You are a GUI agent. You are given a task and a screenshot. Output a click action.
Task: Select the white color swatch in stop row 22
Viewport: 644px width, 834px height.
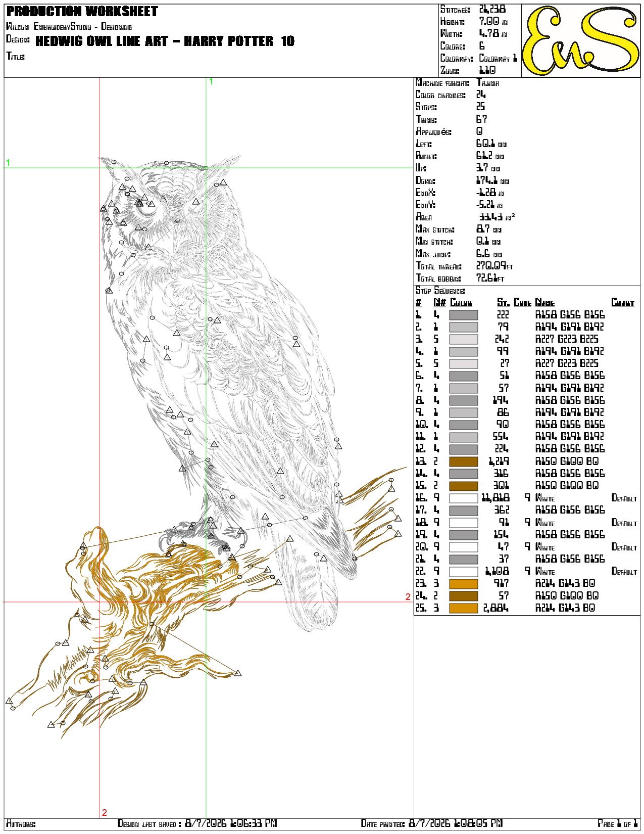(463, 572)
